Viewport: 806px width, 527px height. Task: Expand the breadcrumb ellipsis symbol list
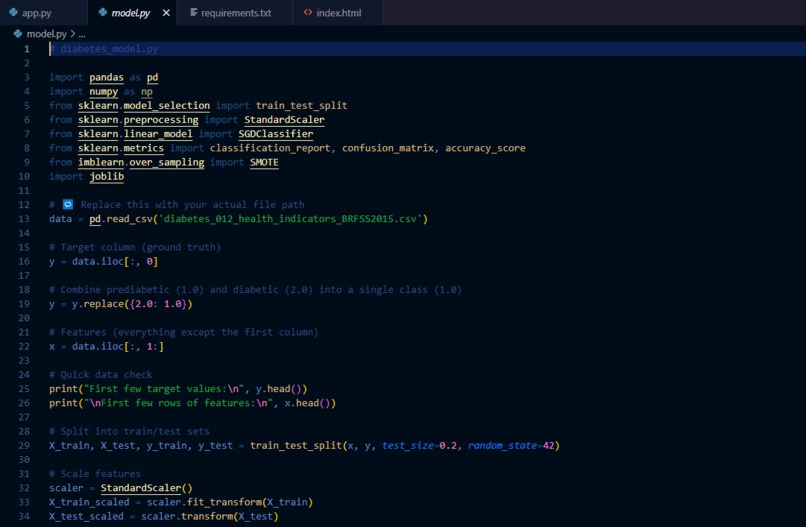click(x=82, y=34)
